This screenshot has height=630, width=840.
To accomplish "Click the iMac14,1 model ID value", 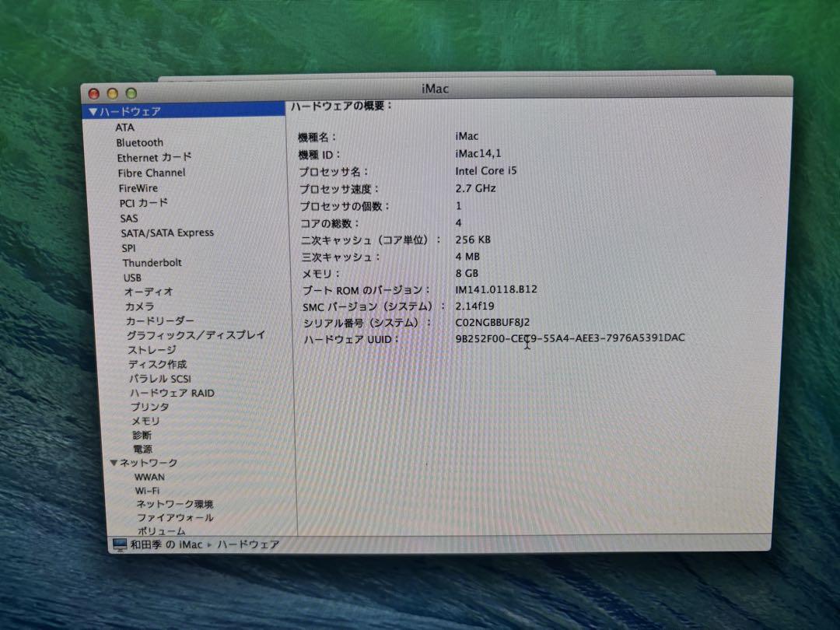I will 478,154.
